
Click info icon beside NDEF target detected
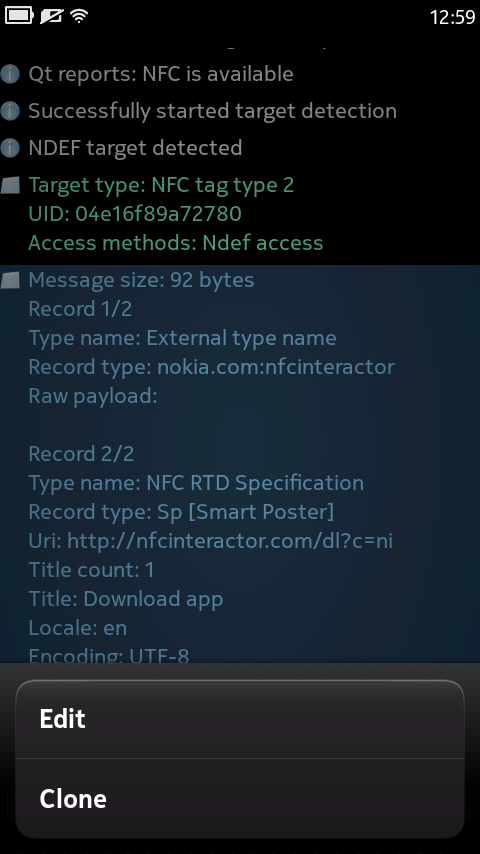10,148
